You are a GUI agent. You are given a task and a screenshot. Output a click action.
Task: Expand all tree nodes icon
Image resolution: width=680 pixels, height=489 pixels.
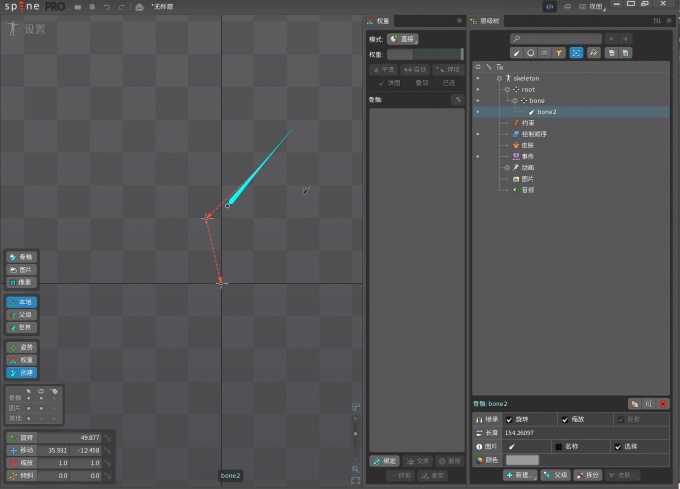point(625,53)
